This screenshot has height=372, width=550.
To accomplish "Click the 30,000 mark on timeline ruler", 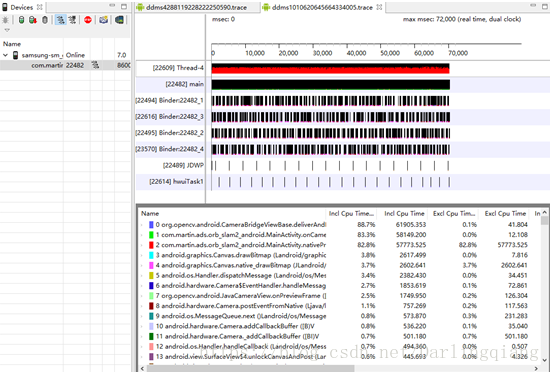I will click(322, 53).
